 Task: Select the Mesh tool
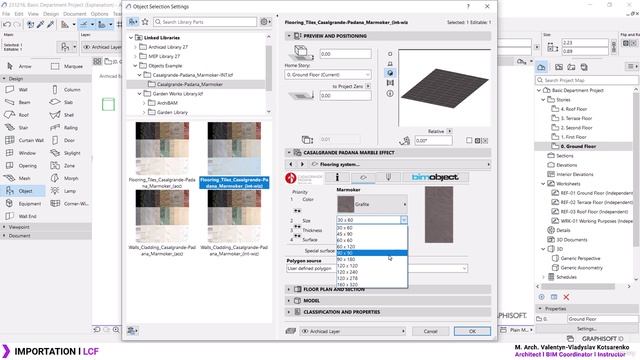pyautogui.click(x=24, y=178)
